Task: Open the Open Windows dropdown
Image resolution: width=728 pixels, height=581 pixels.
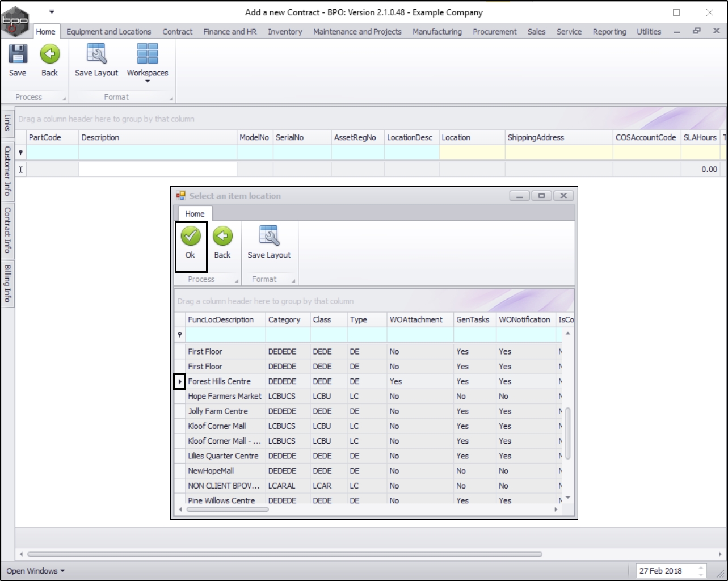Action: pos(35,571)
